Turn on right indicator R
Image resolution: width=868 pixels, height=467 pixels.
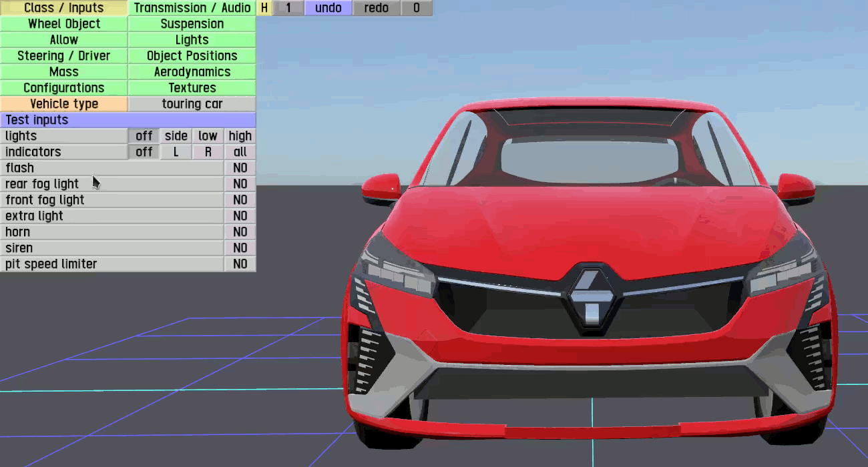[x=208, y=152]
